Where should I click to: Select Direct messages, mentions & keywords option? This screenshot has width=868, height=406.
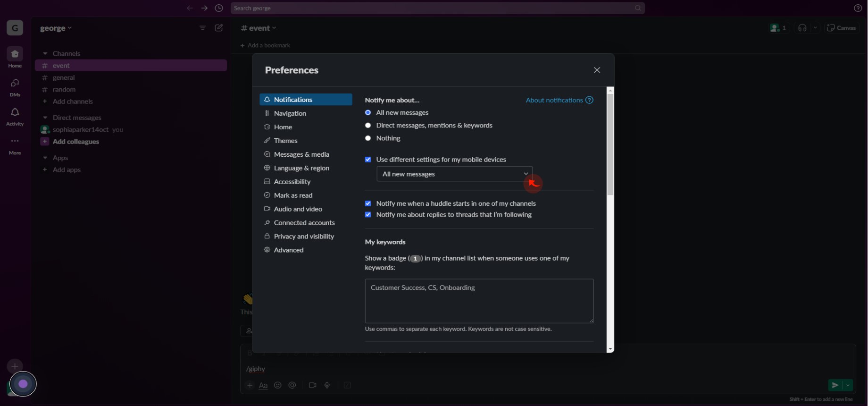(368, 125)
